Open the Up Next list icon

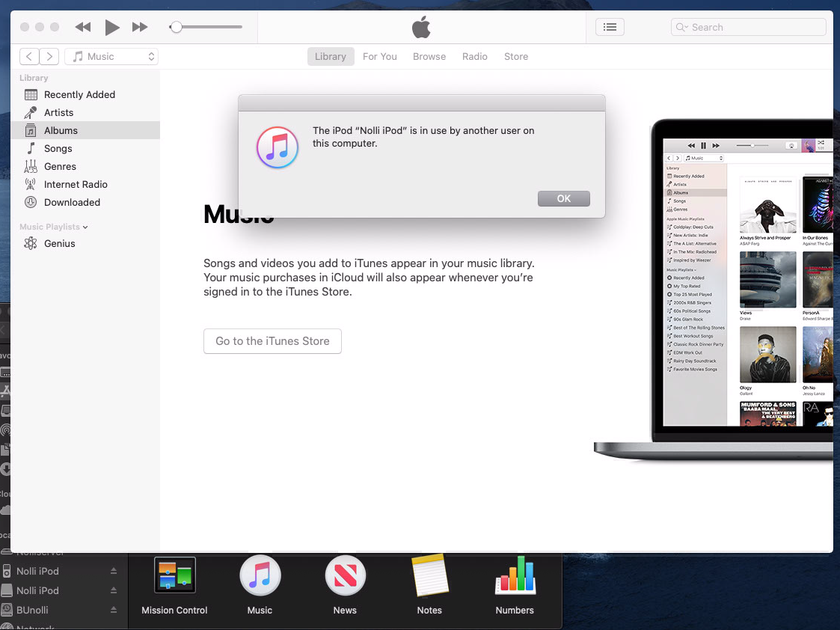[610, 27]
